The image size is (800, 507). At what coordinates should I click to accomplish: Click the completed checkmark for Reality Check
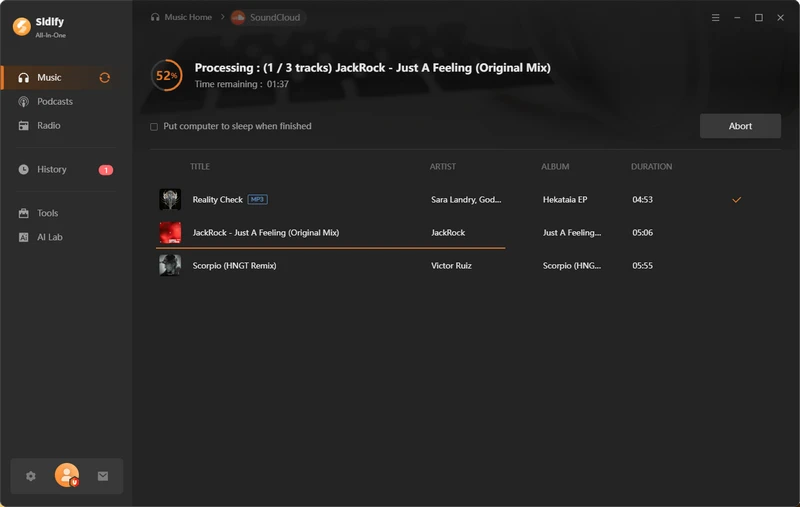pos(736,199)
